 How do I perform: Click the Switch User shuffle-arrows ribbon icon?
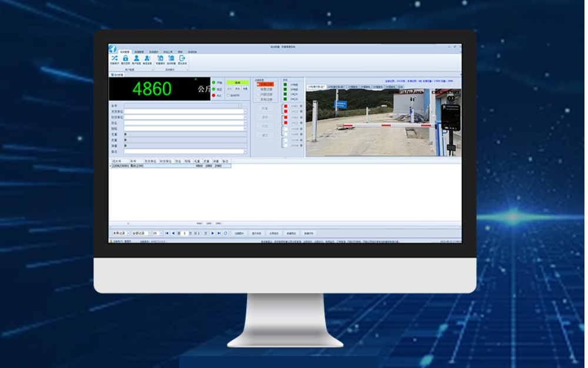tap(115, 59)
